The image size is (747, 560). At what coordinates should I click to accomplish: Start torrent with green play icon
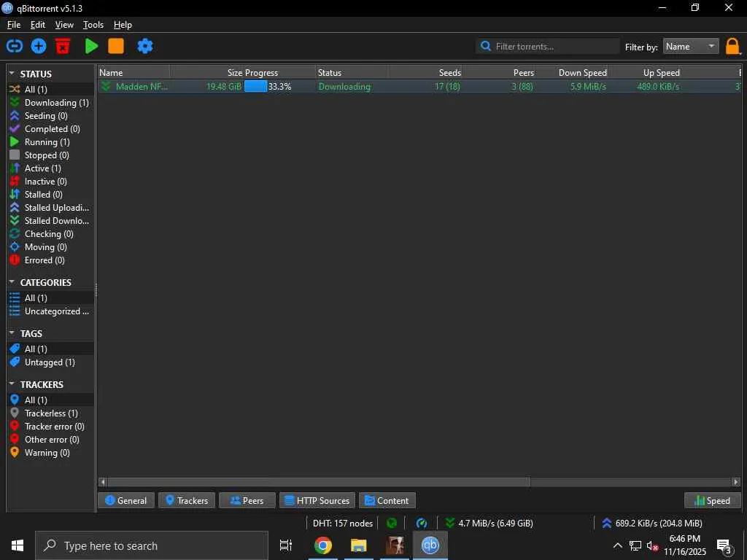[91, 46]
